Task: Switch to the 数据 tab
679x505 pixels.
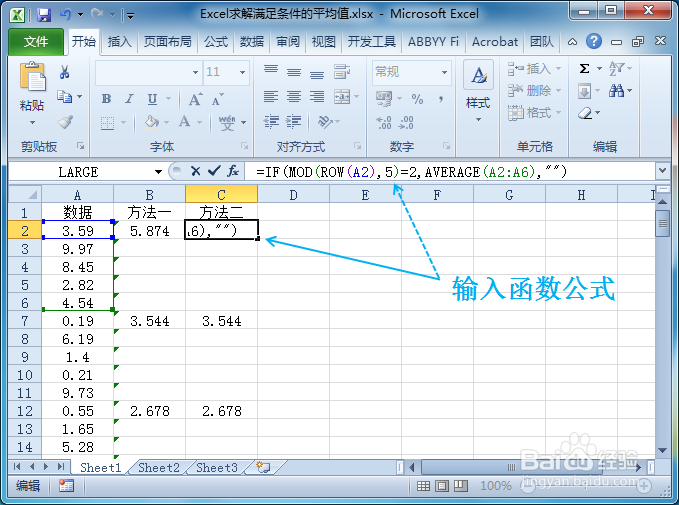Action: coord(252,42)
